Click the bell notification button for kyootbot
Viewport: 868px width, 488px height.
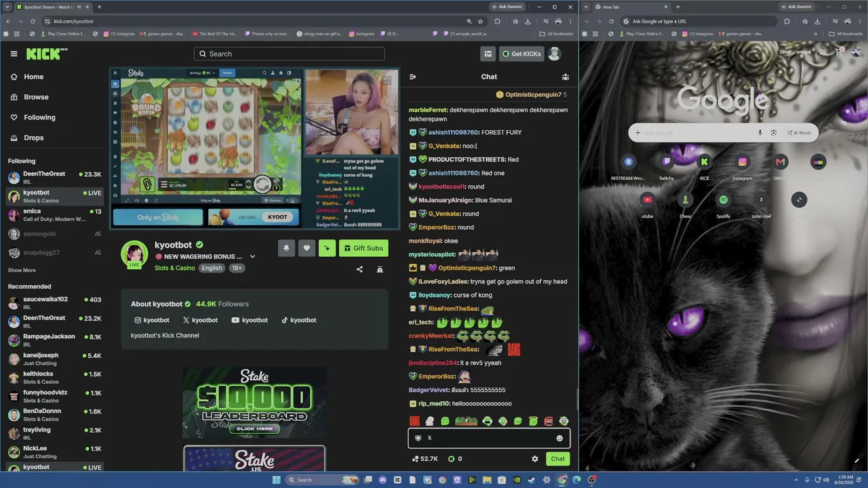[x=286, y=248]
